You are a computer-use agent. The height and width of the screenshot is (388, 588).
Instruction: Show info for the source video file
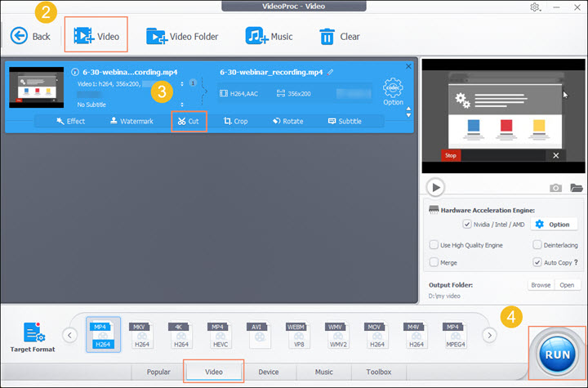pyautogui.click(x=75, y=72)
